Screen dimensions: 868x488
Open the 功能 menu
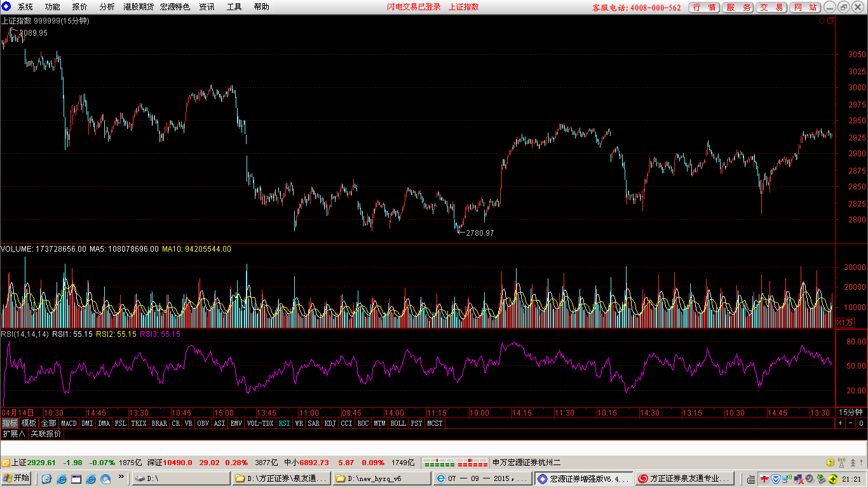pyautogui.click(x=52, y=7)
